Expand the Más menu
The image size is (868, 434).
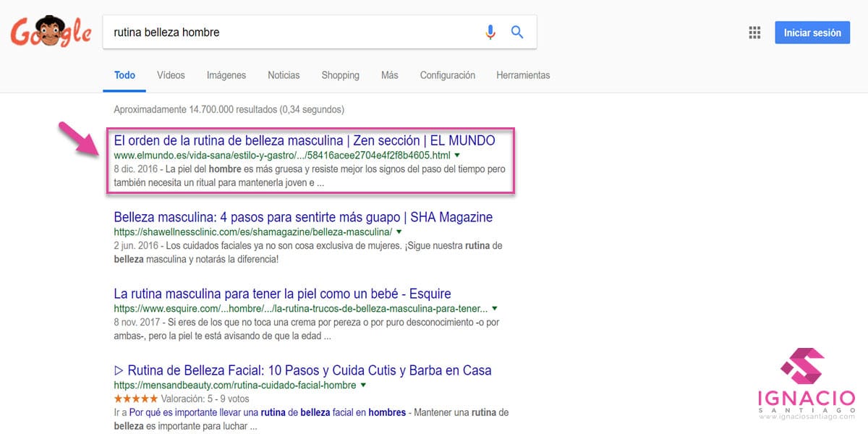coord(390,75)
